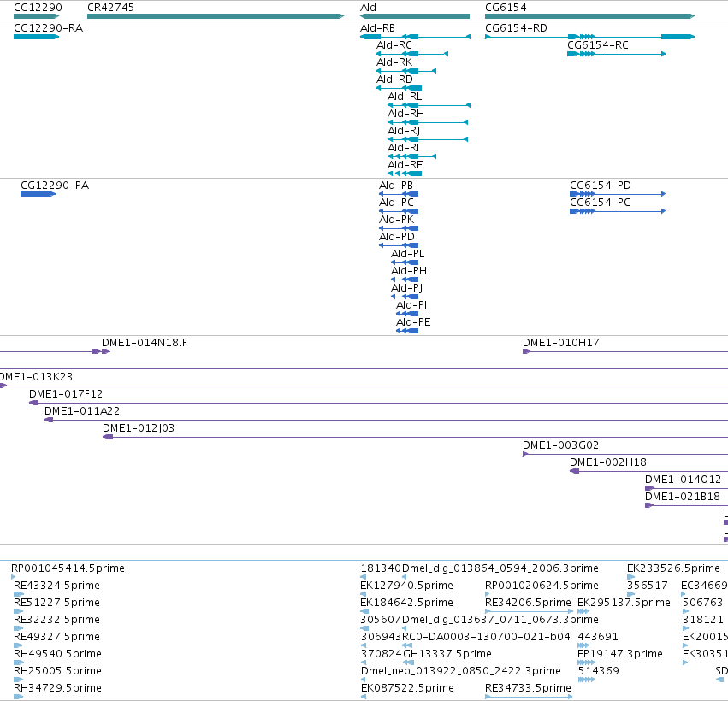Select EST RE43324.5prime label
The width and height of the screenshot is (728, 701).
(56, 586)
